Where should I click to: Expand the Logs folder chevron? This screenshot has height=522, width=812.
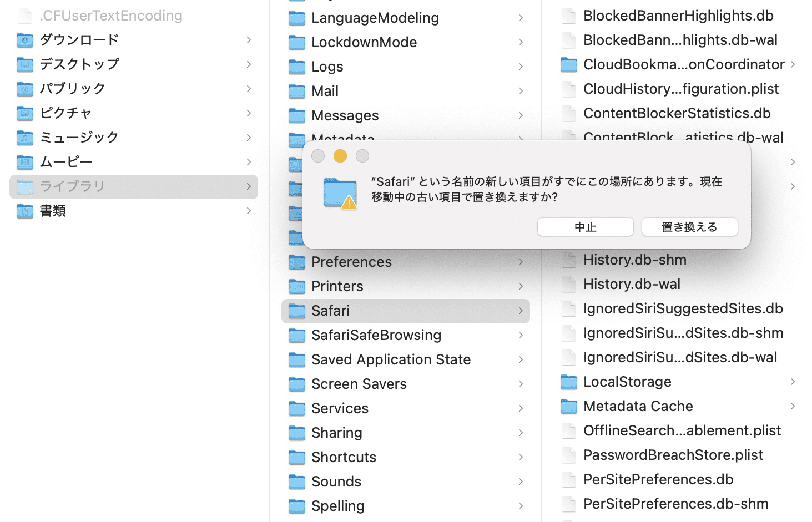click(x=521, y=67)
